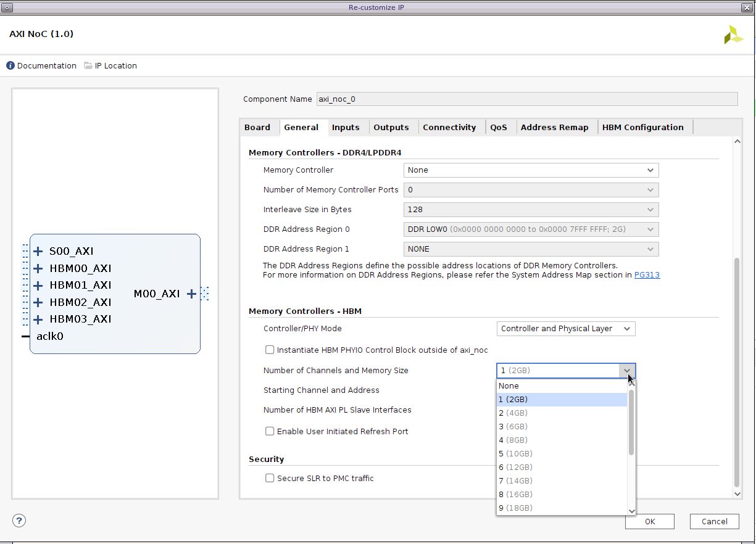Image resolution: width=756 pixels, height=544 pixels.
Task: Open the Memory Controller dropdown
Action: (531, 170)
